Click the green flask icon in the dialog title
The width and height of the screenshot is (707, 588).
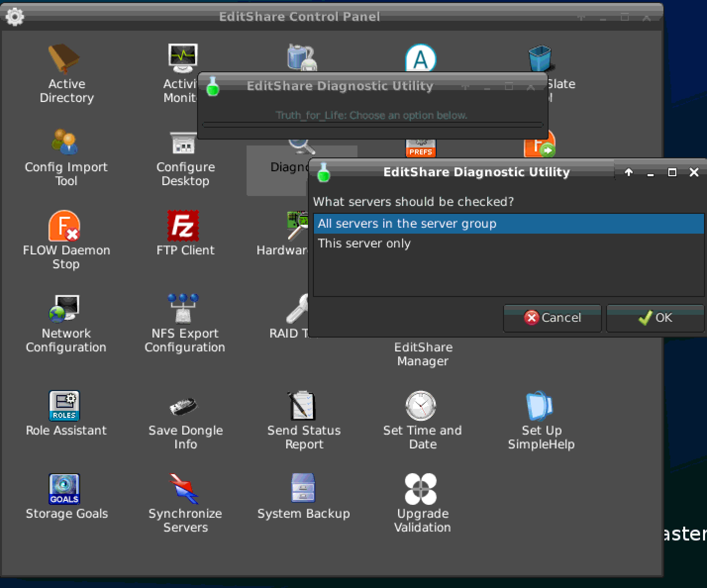point(323,172)
